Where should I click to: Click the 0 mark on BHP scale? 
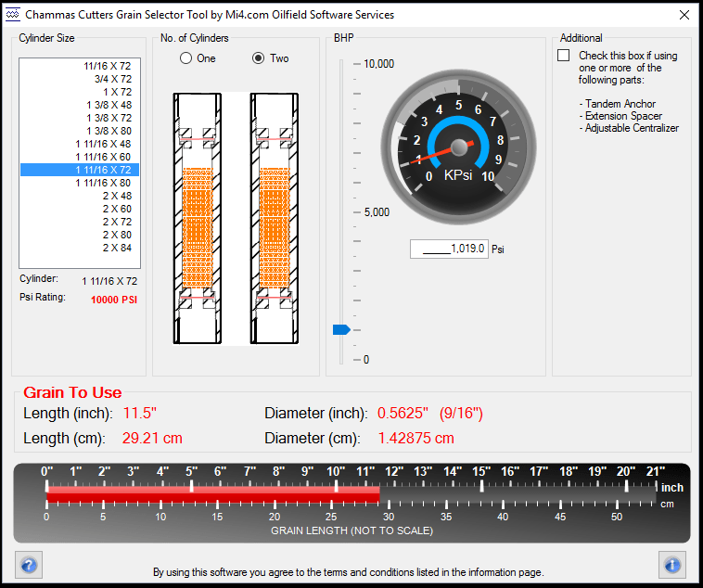click(x=366, y=360)
